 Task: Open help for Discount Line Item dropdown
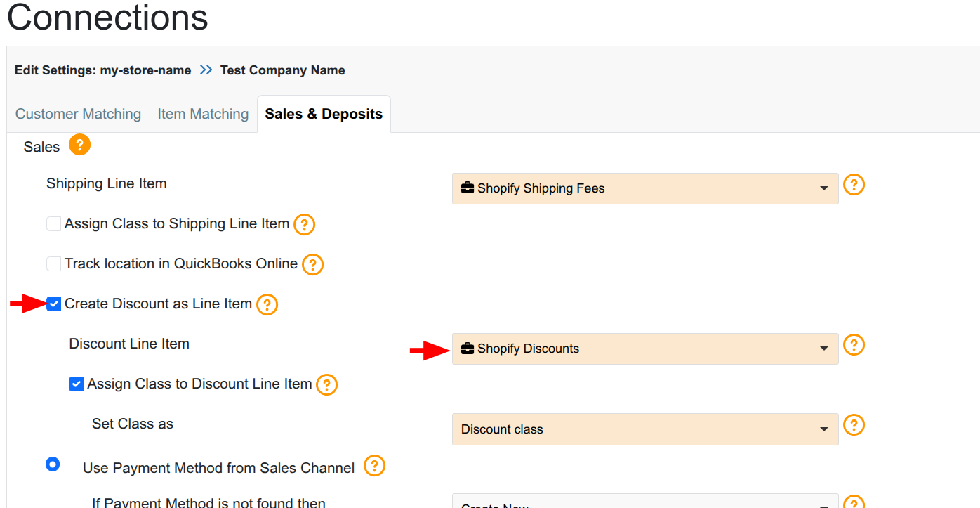click(854, 345)
